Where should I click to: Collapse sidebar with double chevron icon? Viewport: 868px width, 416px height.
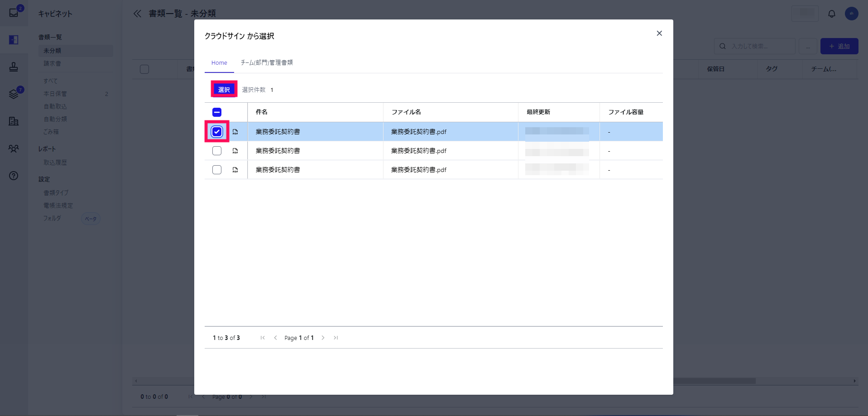(x=137, y=14)
